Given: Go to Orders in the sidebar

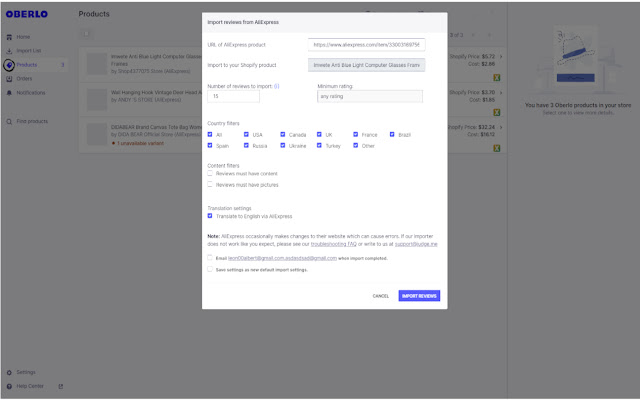Looking at the screenshot, I should point(24,79).
